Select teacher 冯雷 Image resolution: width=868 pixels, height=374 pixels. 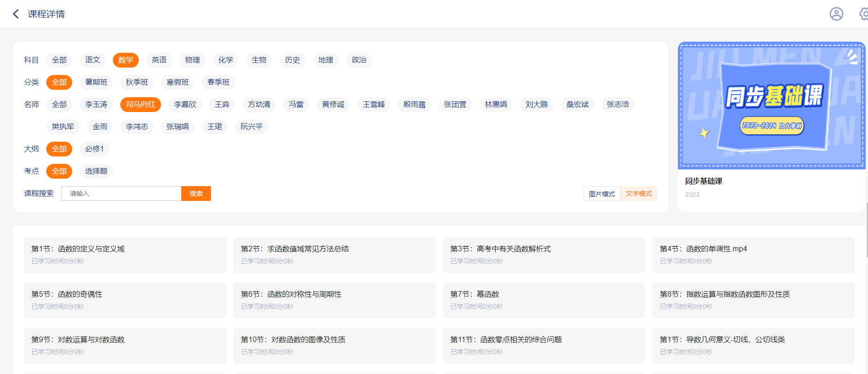[296, 104]
